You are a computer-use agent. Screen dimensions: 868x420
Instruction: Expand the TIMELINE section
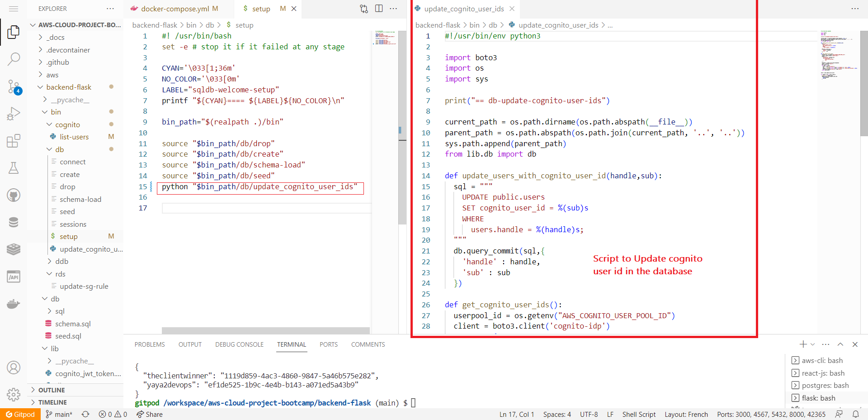(75, 402)
